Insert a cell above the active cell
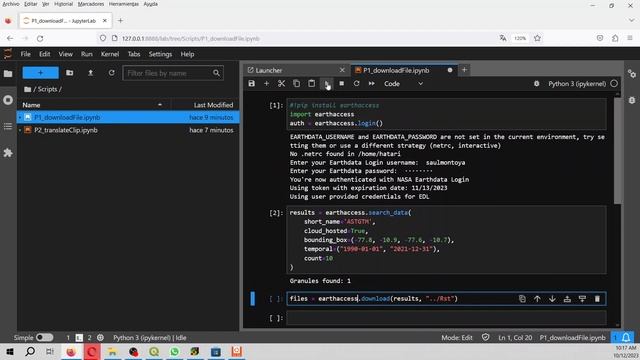Viewport: 640px width, 360px height. click(567, 299)
